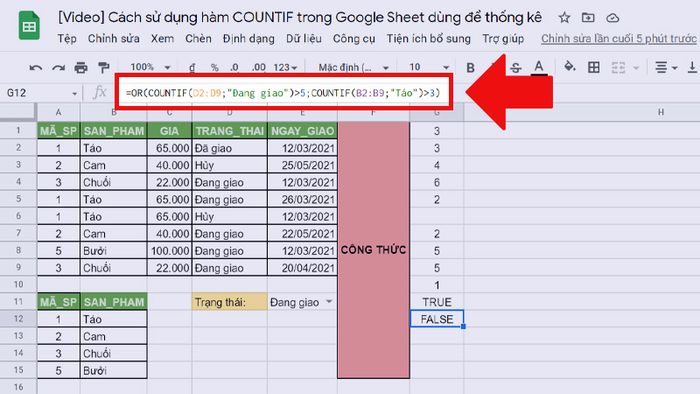Choose cell fill color
This screenshot has width=700, height=394.
click(x=569, y=67)
